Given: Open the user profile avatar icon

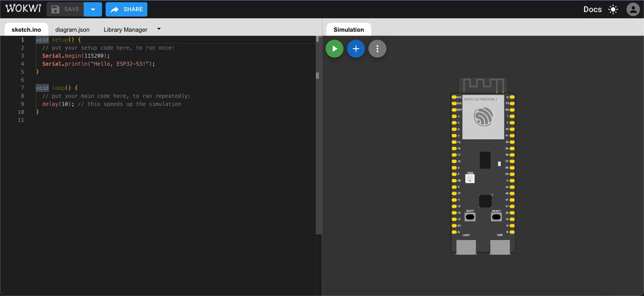Looking at the screenshot, I should coord(633,10).
